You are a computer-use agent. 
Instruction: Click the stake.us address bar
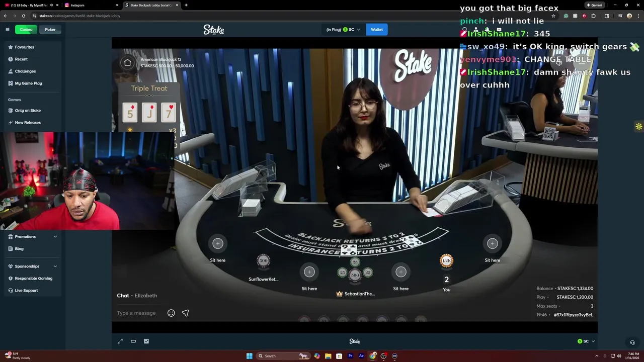tap(292, 16)
